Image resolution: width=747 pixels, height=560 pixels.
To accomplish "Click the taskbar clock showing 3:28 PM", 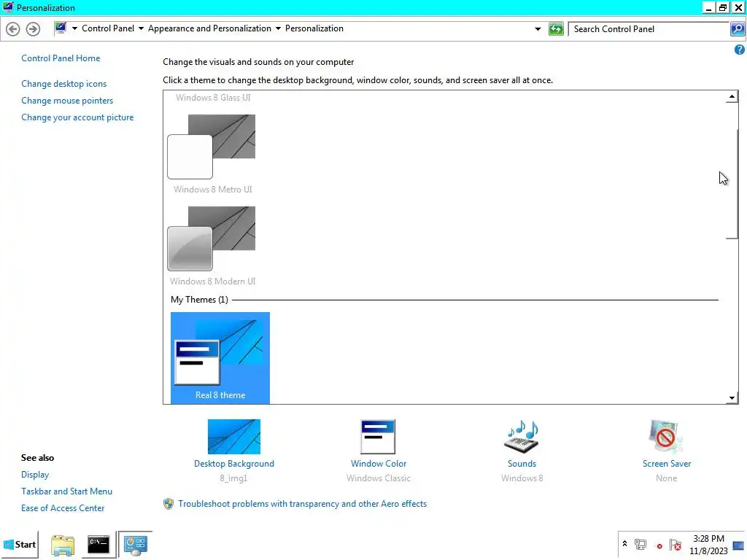I will pos(708,545).
